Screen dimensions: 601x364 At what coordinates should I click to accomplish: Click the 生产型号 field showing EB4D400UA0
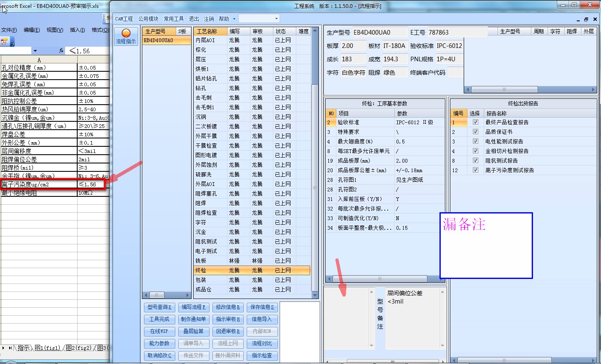[x=380, y=33]
